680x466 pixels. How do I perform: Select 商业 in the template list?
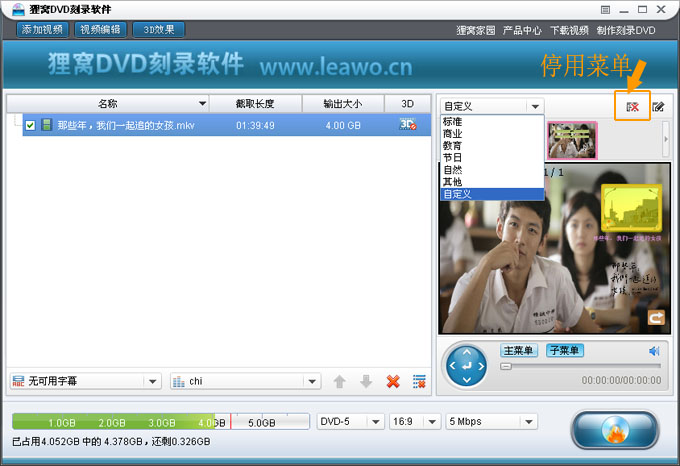click(x=492, y=134)
